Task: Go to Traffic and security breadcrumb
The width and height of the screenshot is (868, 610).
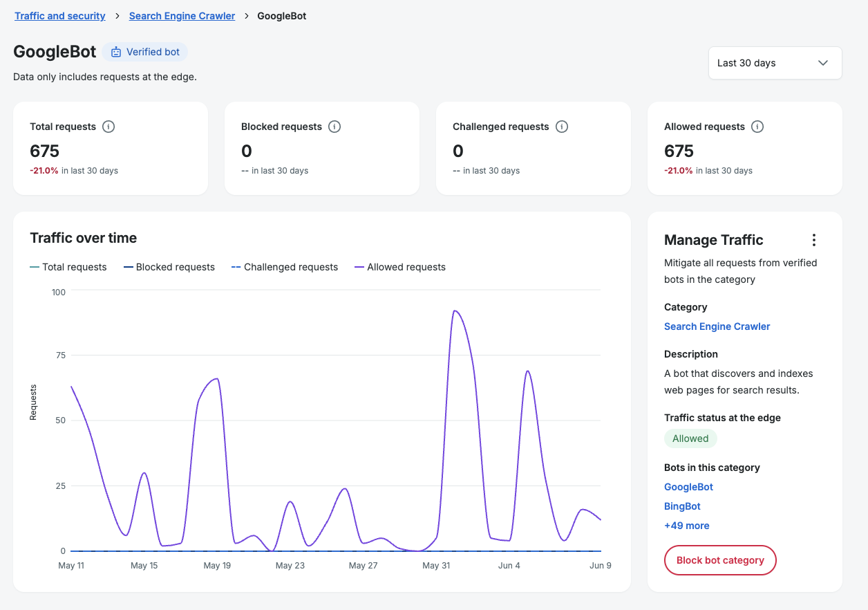Action: (60, 16)
